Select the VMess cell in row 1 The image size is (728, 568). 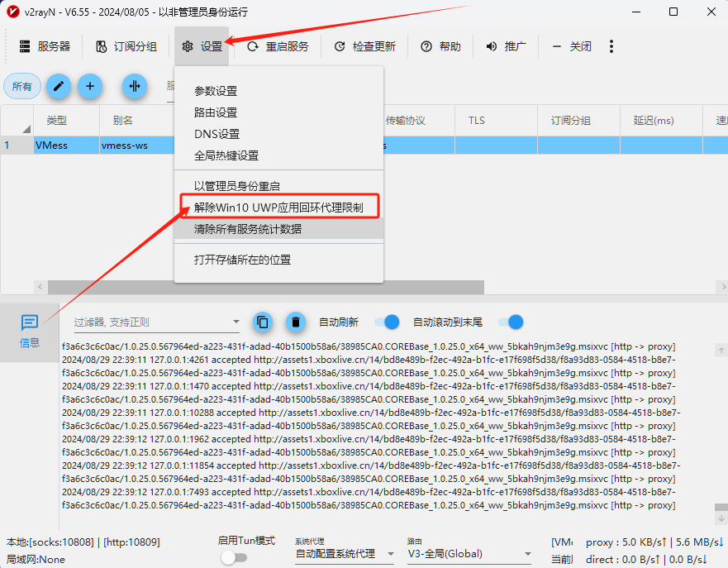point(66,146)
